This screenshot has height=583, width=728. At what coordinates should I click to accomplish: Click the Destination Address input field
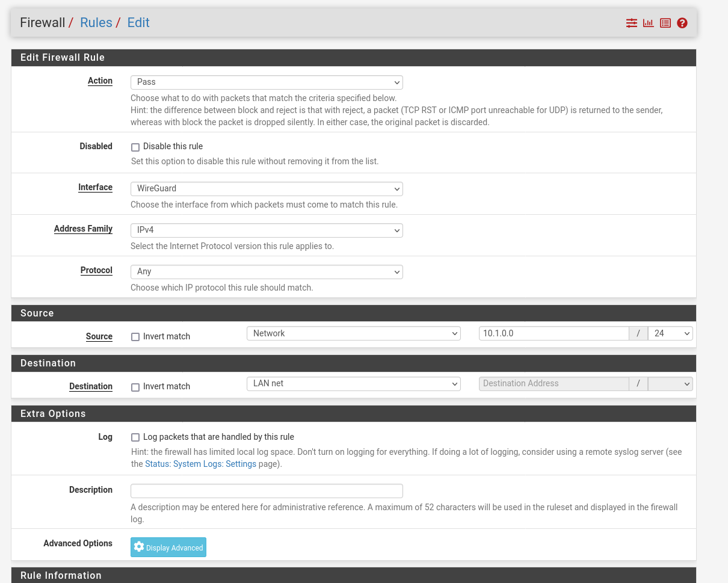click(554, 383)
